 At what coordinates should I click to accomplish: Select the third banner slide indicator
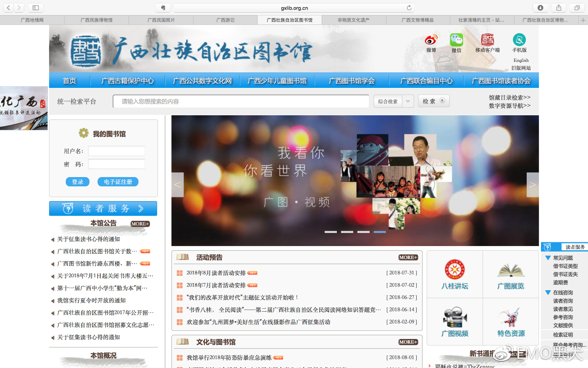(x=363, y=232)
